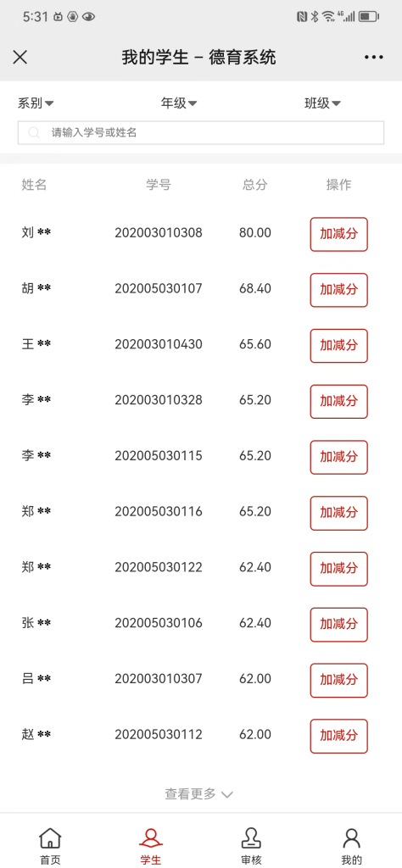Click 加减分 for student 202003010308
Screen dimensions: 402x868
pyautogui.click(x=339, y=234)
